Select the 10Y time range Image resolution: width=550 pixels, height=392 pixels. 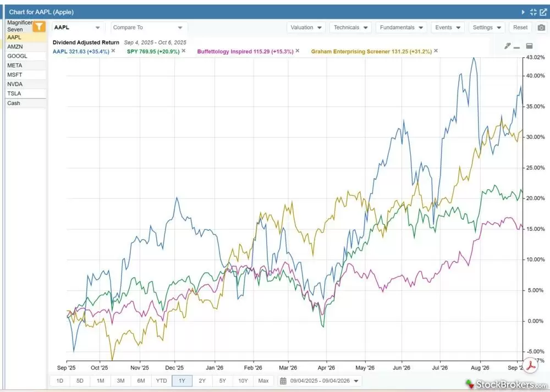243,381
